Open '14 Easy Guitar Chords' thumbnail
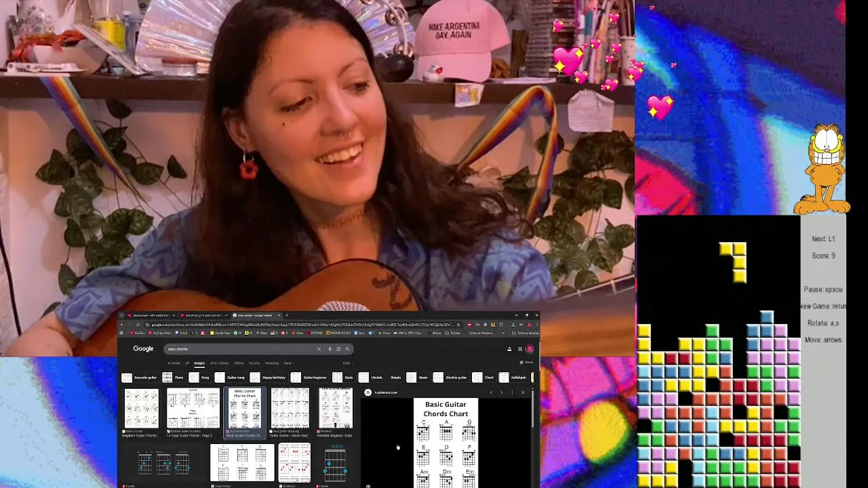Screen dimensions: 868x488 (193, 408)
